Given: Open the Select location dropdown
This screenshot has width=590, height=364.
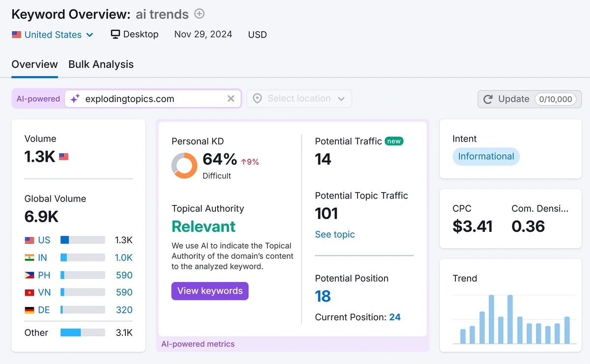Looking at the screenshot, I should 299,98.
